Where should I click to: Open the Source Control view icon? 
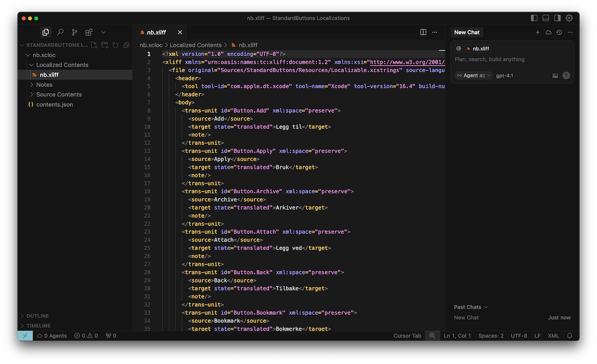point(75,32)
